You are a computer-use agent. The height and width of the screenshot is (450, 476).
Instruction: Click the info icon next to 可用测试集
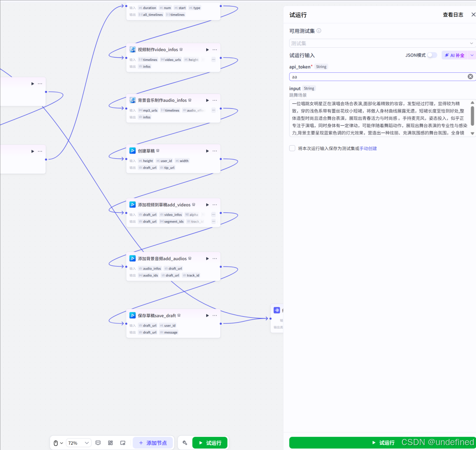(x=319, y=31)
